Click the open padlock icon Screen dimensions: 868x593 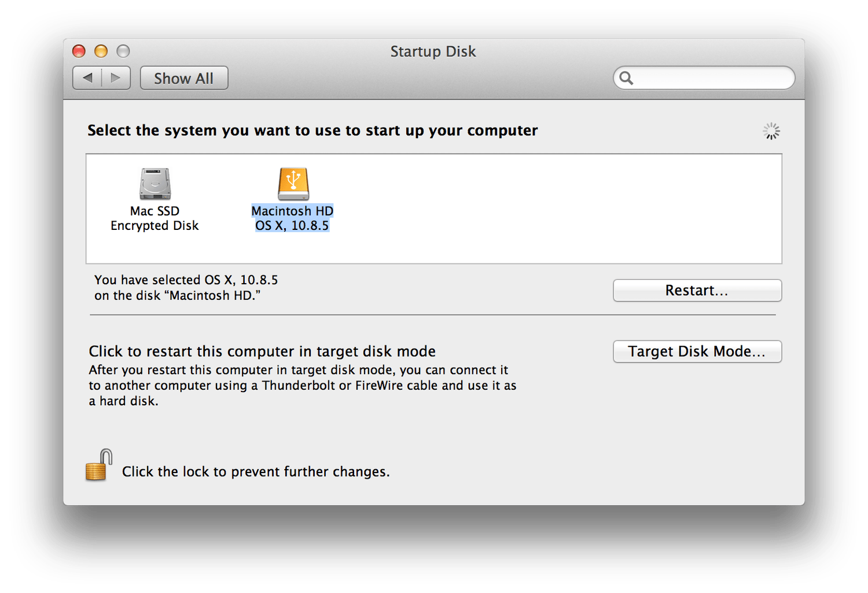(98, 466)
